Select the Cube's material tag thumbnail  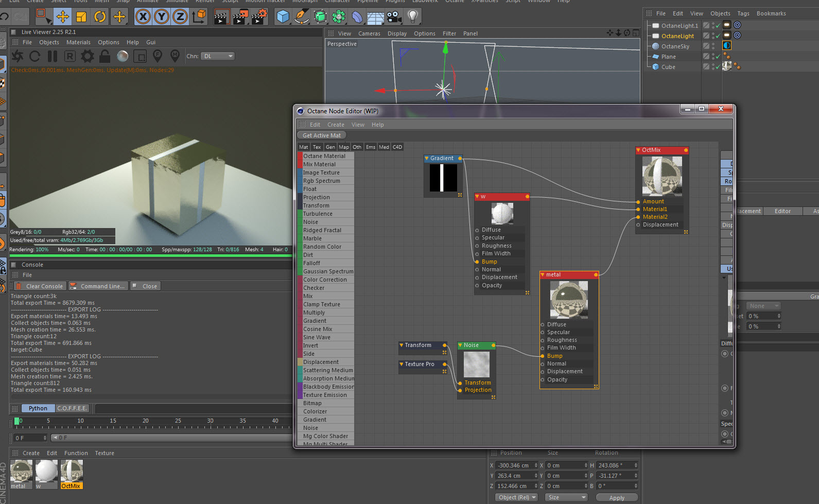727,66
